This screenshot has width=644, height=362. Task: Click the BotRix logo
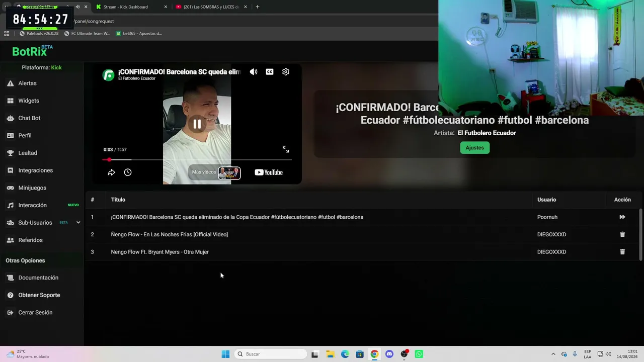pos(32,51)
